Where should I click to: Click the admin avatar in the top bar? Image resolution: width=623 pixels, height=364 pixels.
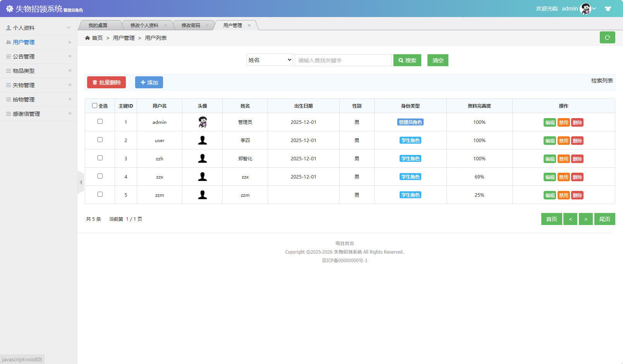(x=585, y=9)
